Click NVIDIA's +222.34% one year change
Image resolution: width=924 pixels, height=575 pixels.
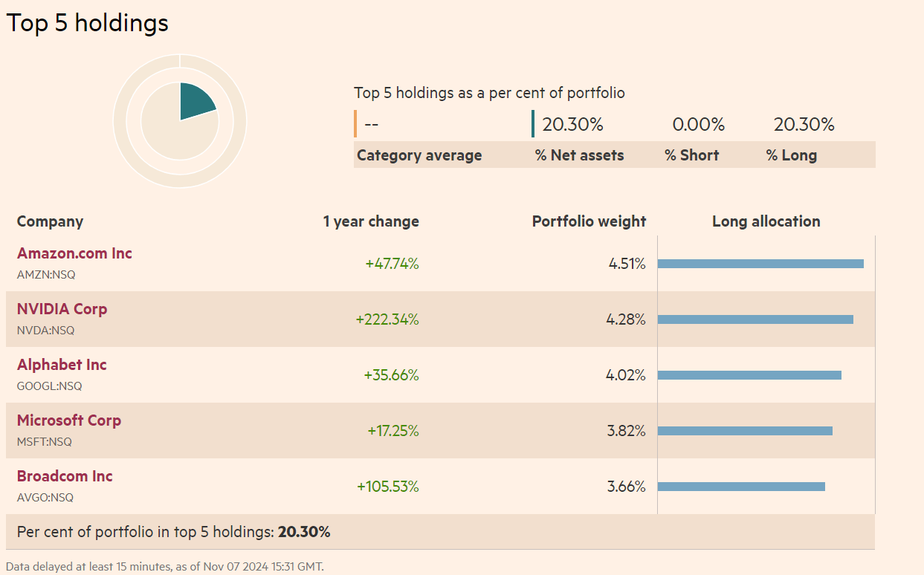[387, 319]
